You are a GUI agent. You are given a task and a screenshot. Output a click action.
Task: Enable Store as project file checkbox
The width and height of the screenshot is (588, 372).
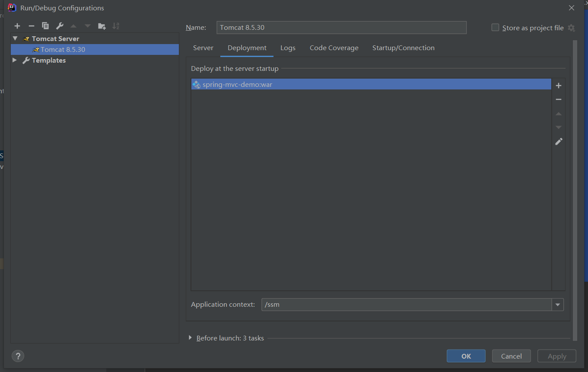pos(495,28)
